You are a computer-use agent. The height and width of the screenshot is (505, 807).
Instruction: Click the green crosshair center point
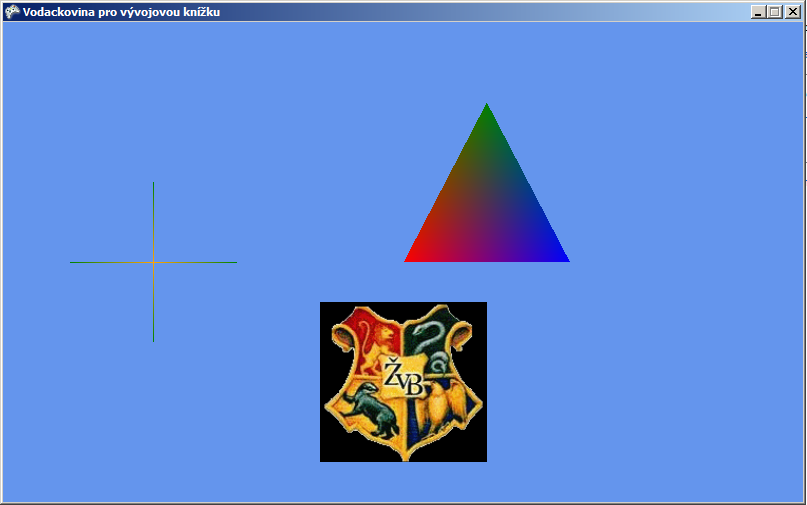(x=153, y=263)
